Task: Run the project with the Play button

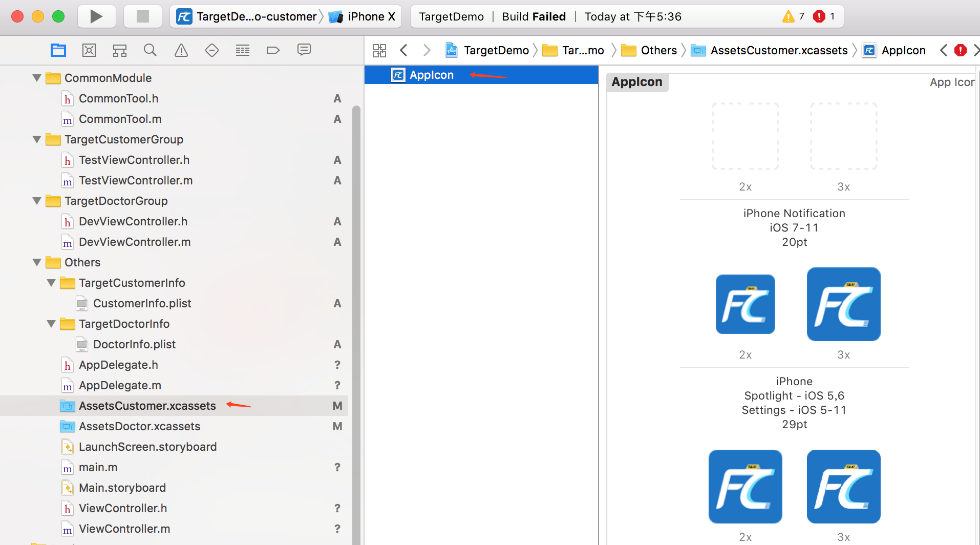Action: point(96,16)
